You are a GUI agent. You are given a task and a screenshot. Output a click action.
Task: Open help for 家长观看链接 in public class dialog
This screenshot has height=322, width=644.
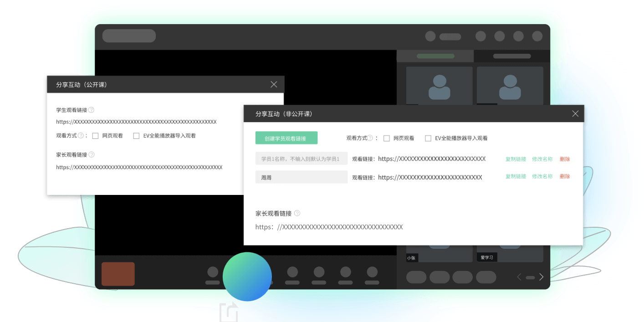point(91,154)
